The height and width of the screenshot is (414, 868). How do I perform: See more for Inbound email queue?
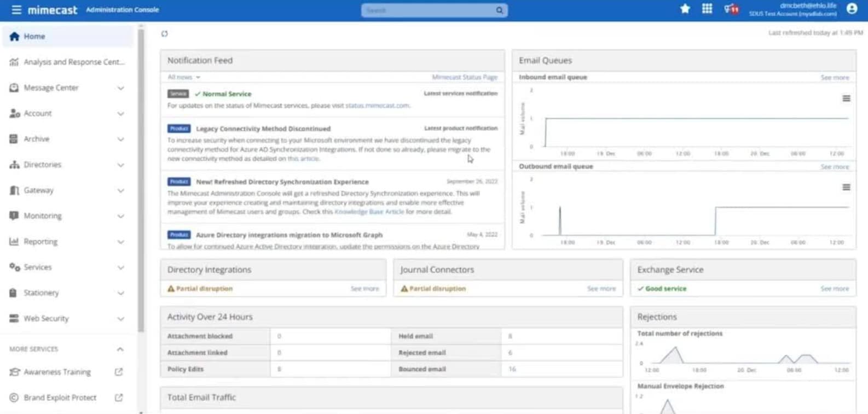click(835, 78)
